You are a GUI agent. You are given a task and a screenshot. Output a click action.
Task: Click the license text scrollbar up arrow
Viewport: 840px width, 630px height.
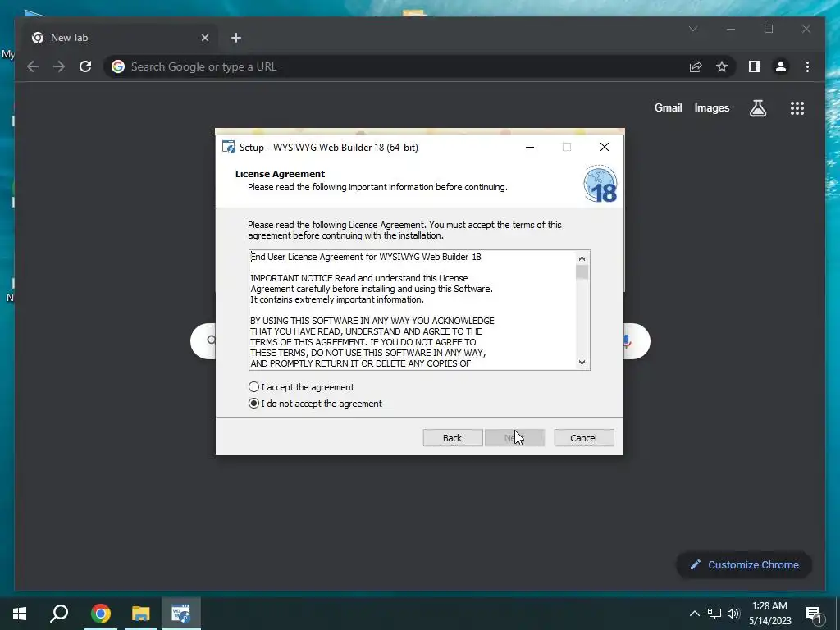582,258
